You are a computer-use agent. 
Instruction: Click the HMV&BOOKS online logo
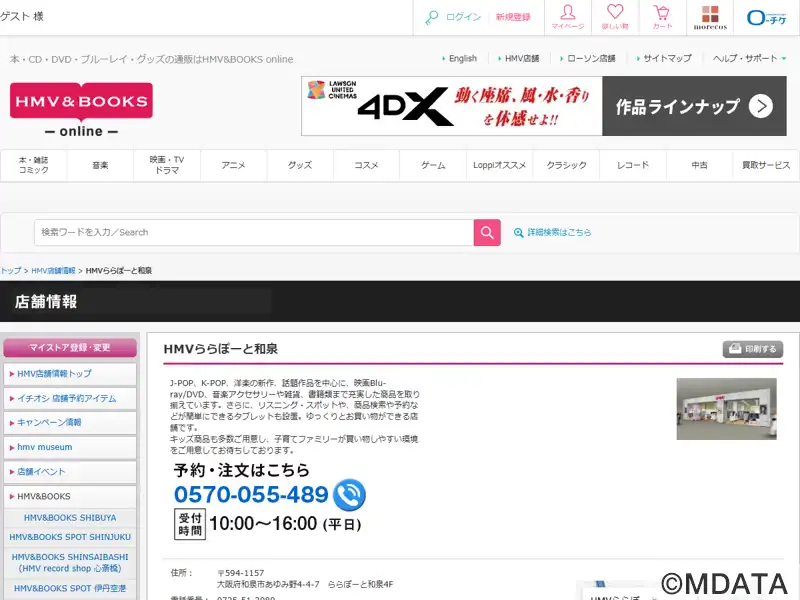(81, 110)
